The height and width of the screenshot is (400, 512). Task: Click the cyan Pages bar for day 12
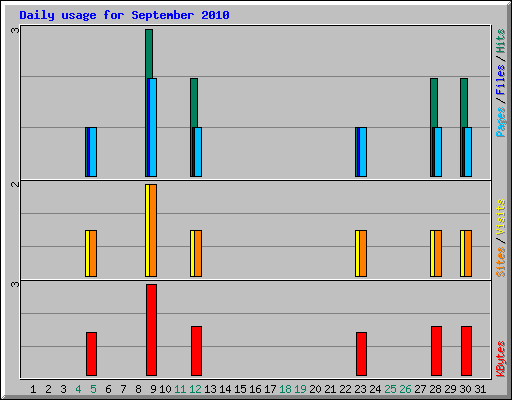198,152
